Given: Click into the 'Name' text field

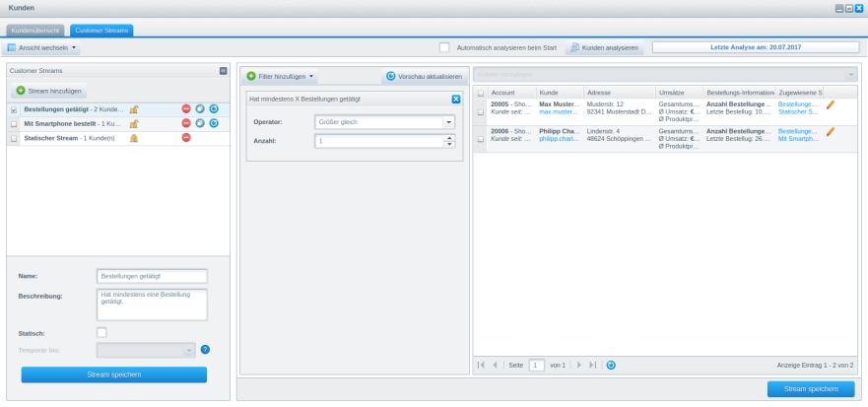Looking at the screenshot, I should (x=152, y=276).
